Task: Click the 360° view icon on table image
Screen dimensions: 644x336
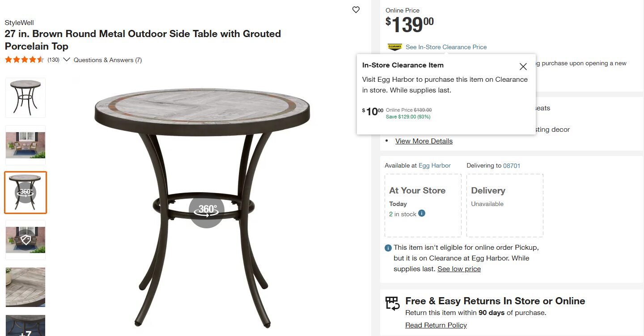Action: [x=207, y=210]
